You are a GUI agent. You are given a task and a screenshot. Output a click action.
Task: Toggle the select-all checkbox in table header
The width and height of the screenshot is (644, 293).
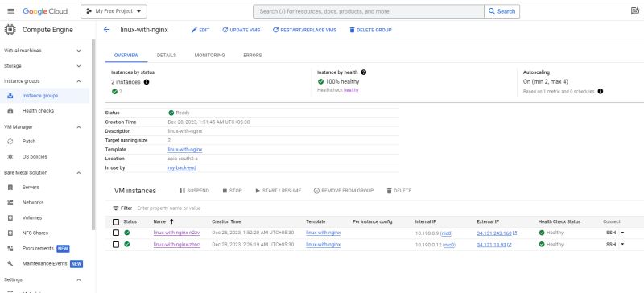pos(116,222)
